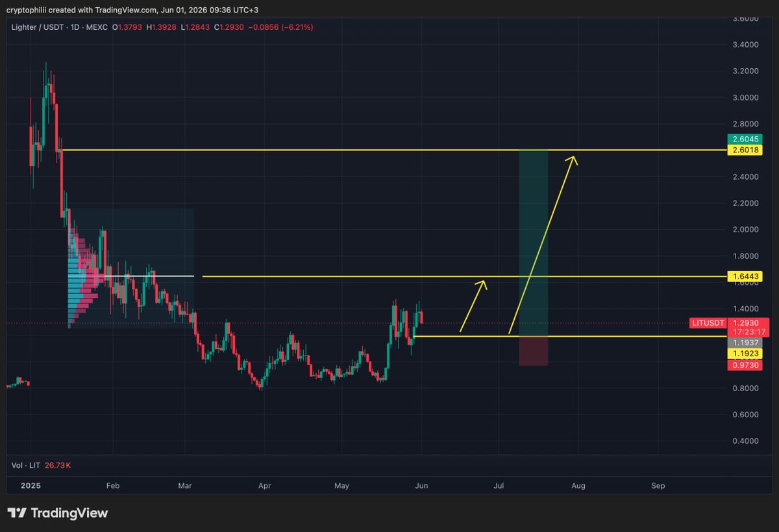Click the Apr label on time axis
779x532 pixels.
[264, 485]
